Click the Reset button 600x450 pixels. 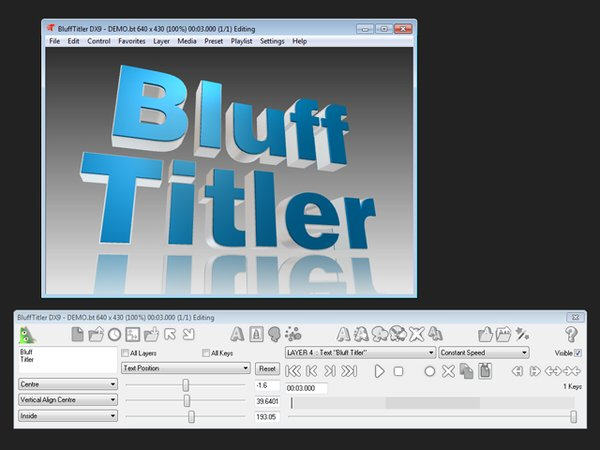click(267, 368)
